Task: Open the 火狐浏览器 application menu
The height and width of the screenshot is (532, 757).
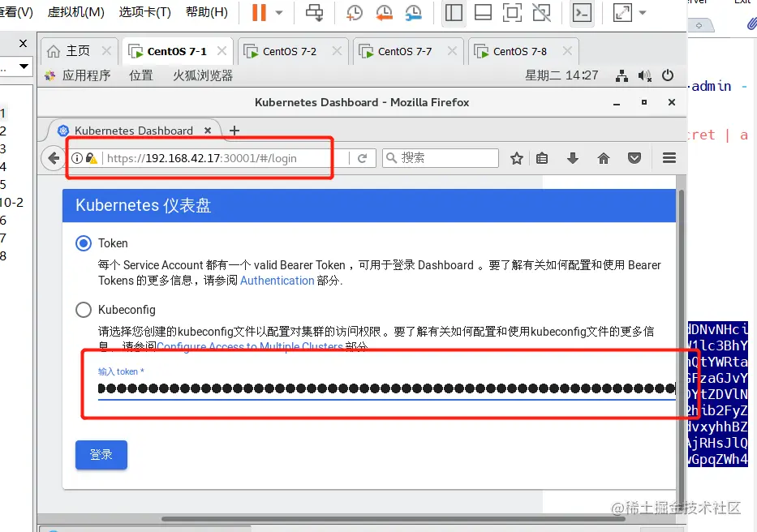Action: (203, 75)
